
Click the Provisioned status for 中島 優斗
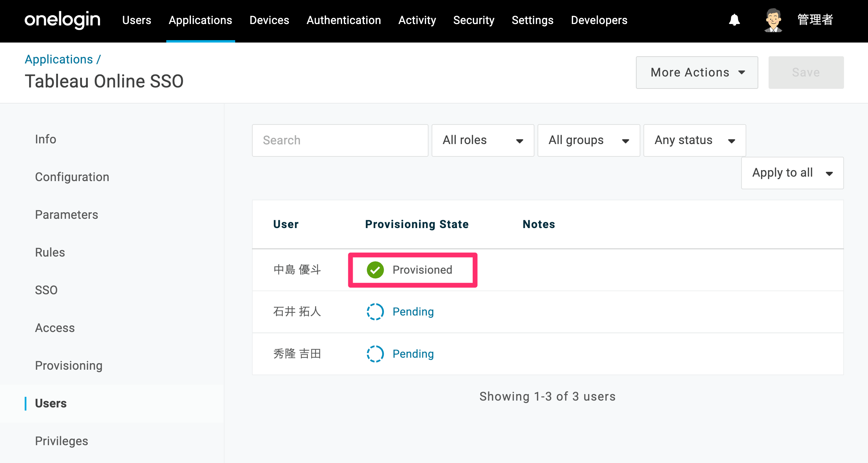tap(422, 270)
